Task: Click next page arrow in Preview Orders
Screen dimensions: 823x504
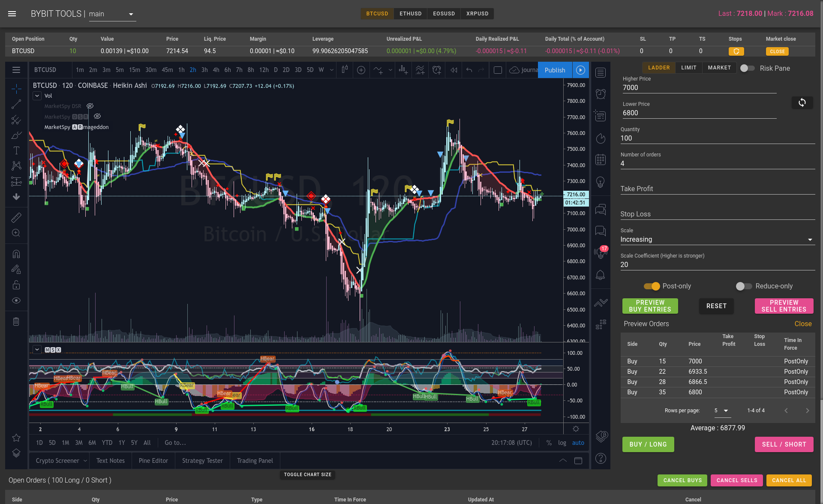Action: pos(808,410)
